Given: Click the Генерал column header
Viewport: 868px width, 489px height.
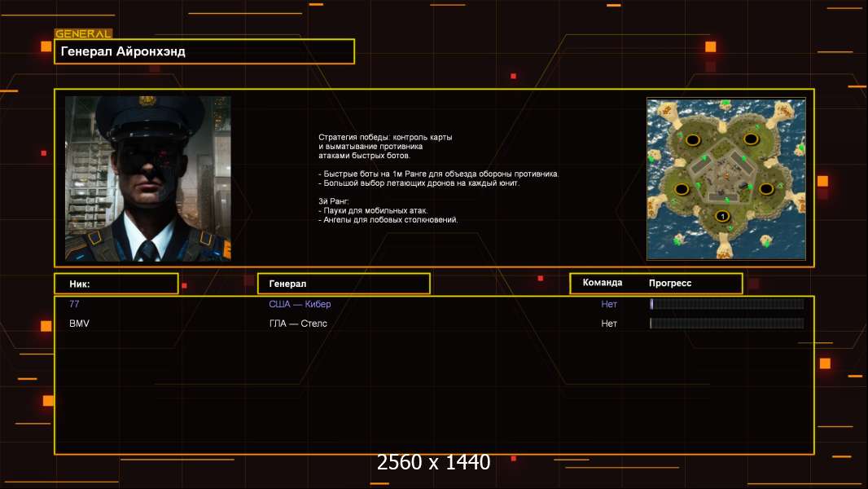Looking at the screenshot, I should (344, 284).
